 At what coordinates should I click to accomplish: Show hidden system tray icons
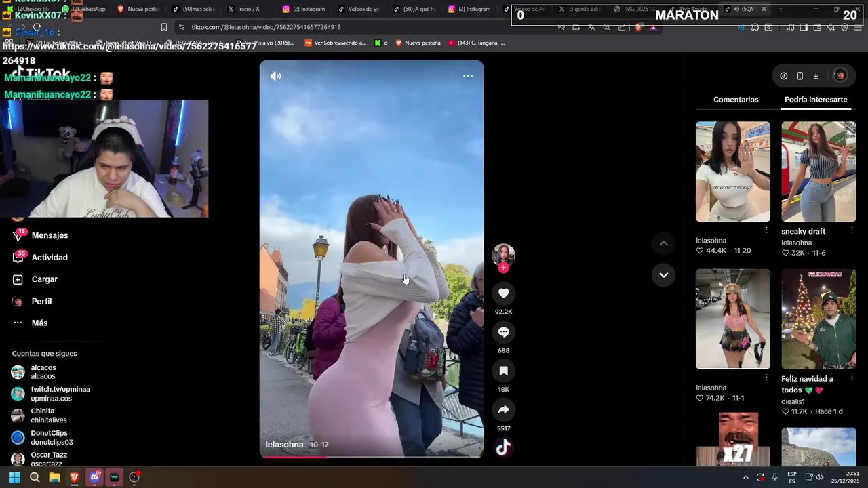coord(746,477)
